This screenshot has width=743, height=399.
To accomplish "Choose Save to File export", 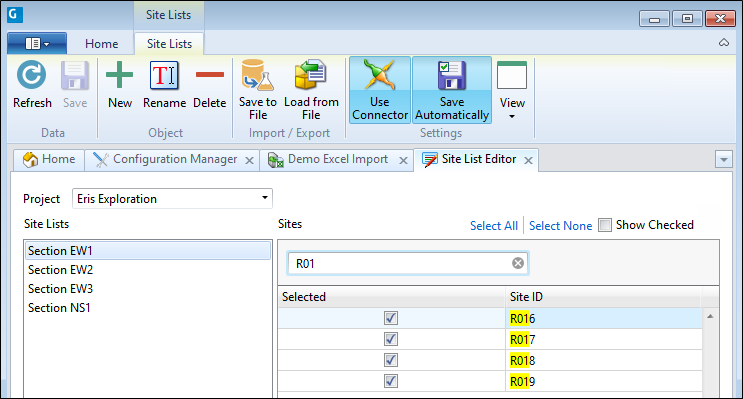I will [258, 90].
